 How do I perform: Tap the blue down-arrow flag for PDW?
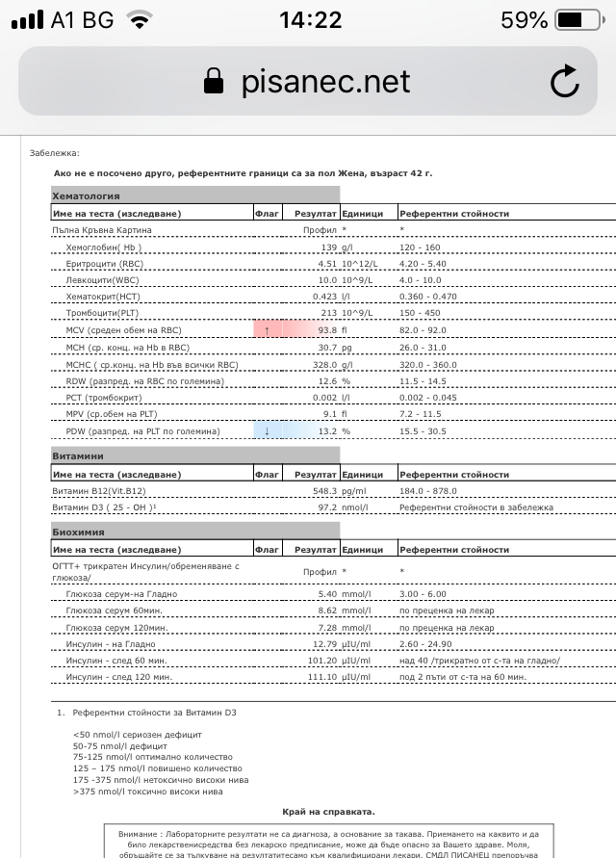tap(267, 432)
